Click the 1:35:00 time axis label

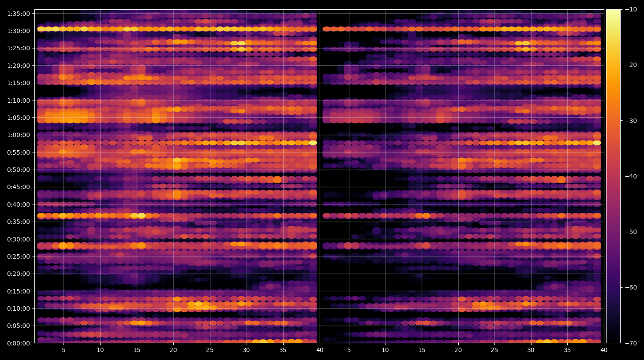coord(19,14)
